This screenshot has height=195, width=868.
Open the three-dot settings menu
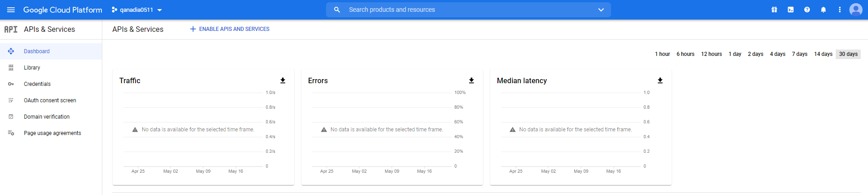(x=839, y=10)
